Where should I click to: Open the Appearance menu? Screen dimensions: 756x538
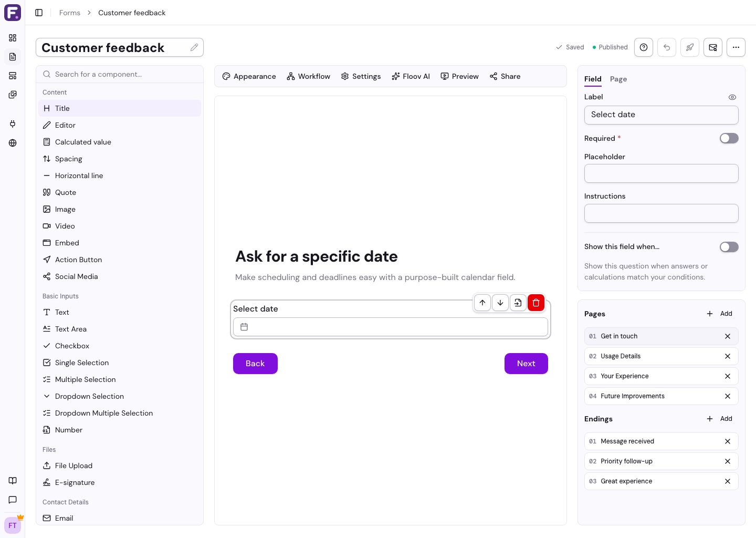click(249, 76)
